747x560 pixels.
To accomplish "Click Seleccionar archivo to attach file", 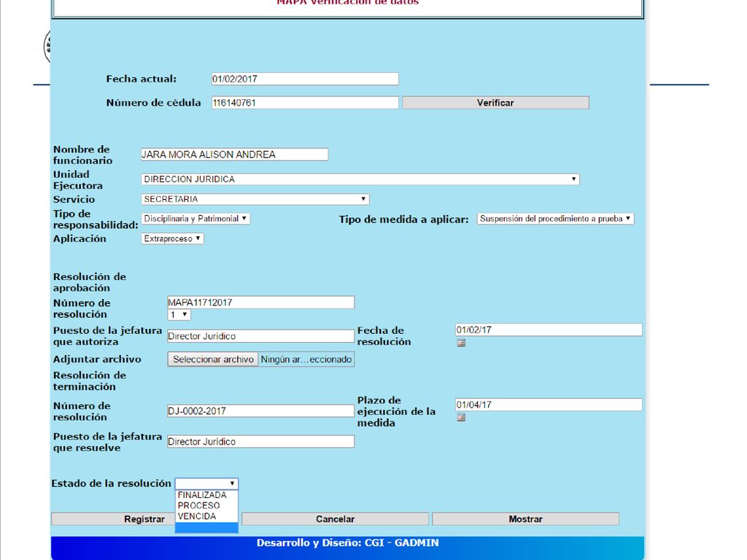I will tap(213, 359).
